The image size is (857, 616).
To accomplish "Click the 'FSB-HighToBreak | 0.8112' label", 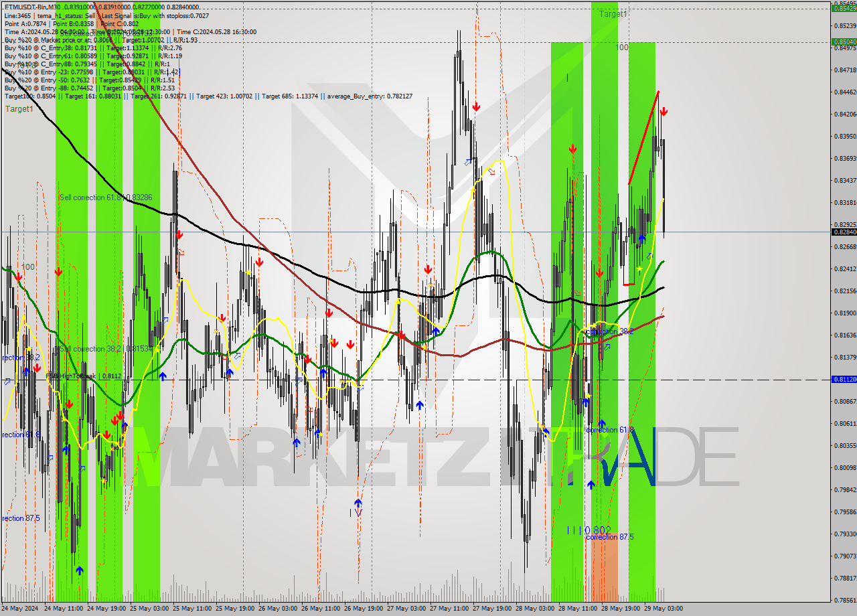I will (x=84, y=376).
